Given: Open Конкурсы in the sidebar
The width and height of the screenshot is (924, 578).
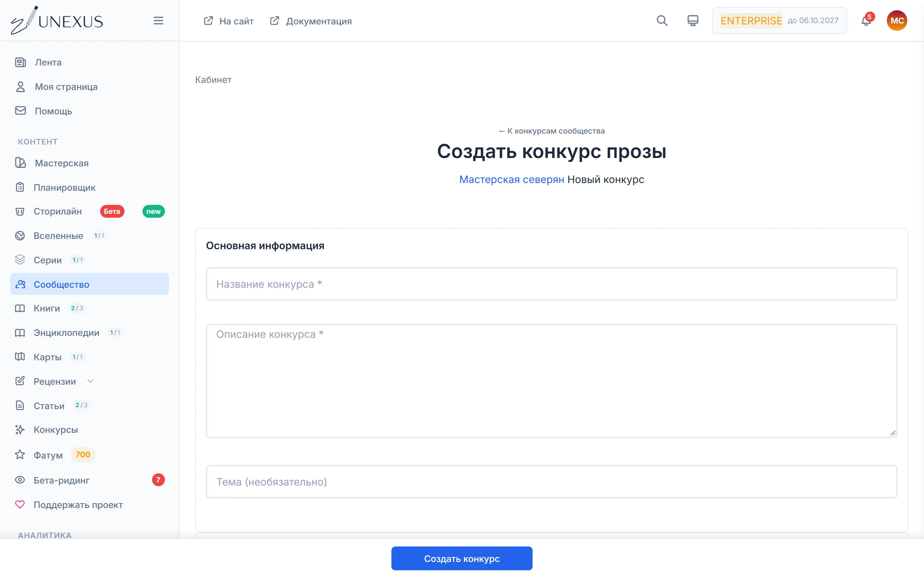Looking at the screenshot, I should point(89,430).
